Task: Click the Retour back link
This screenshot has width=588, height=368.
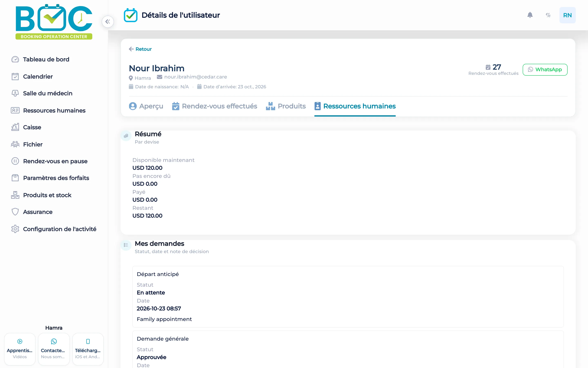Action: pos(140,49)
